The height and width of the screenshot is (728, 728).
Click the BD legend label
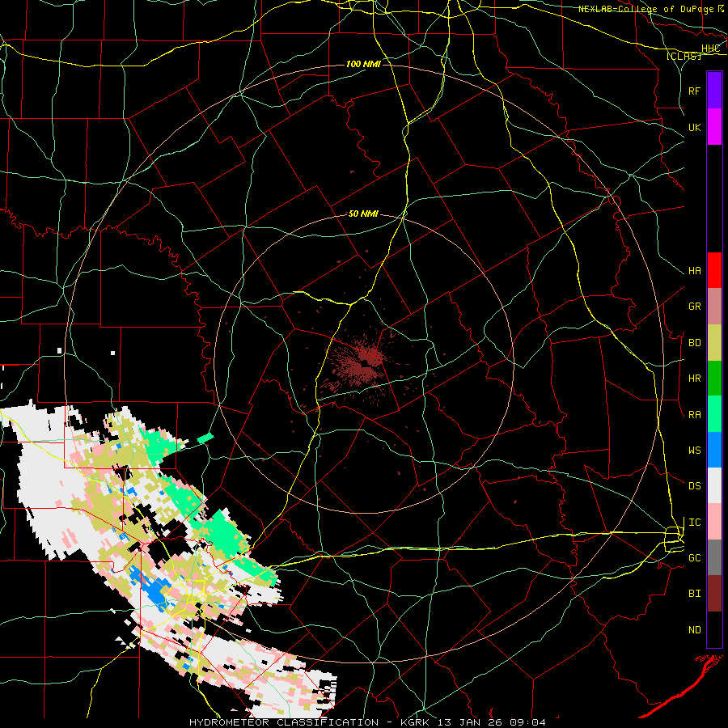pos(694,343)
